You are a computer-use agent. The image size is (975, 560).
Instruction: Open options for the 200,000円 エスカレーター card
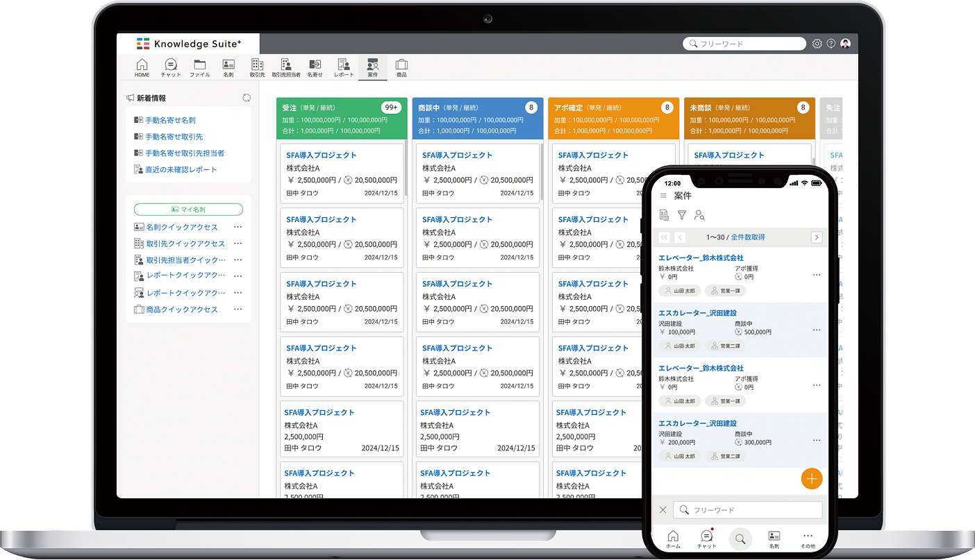pyautogui.click(x=817, y=440)
